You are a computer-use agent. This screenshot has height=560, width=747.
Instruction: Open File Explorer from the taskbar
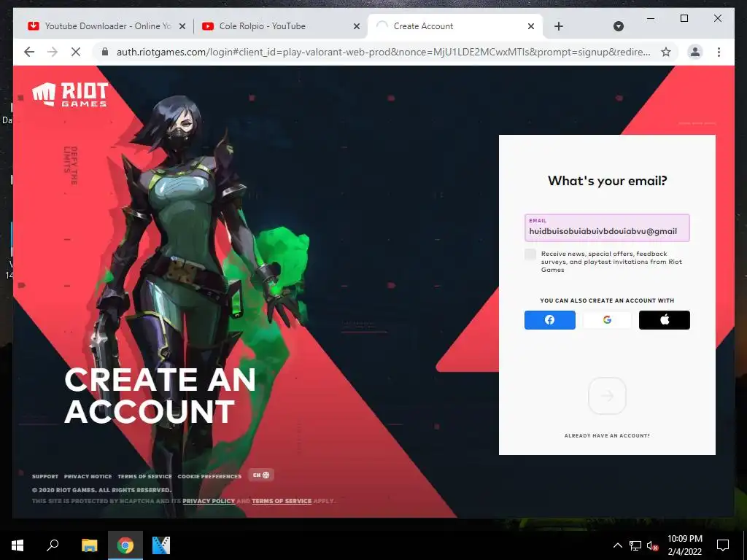tap(89, 545)
